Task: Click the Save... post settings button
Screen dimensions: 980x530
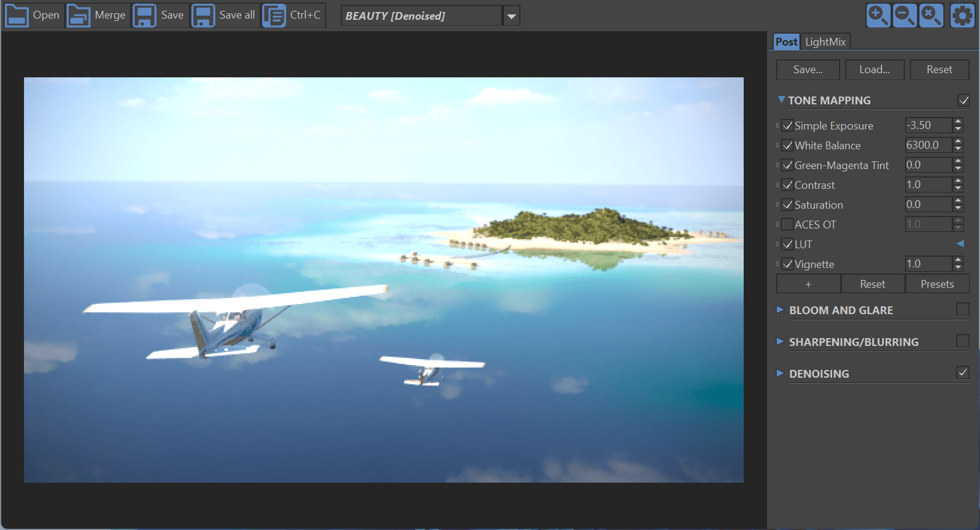Action: [808, 70]
